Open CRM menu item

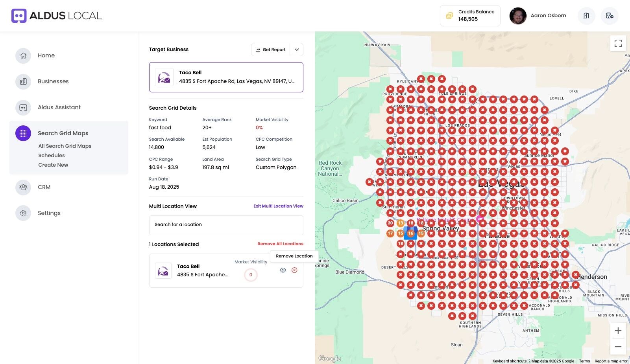click(x=44, y=187)
